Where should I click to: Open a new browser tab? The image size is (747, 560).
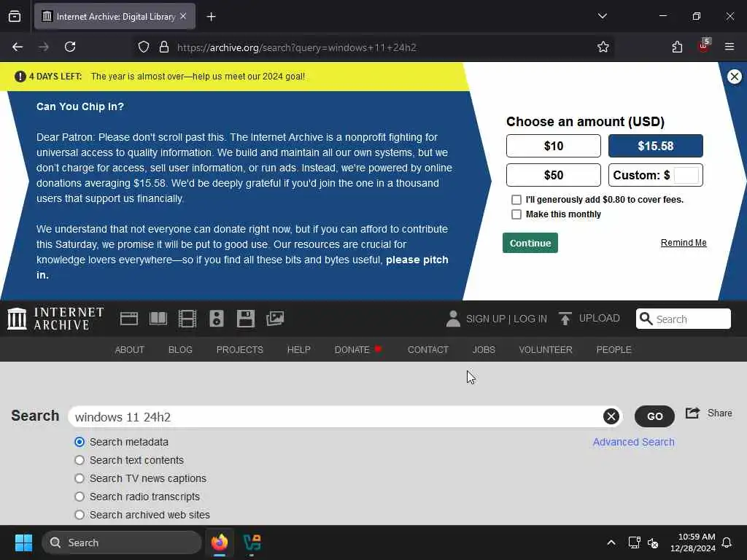tap(211, 17)
